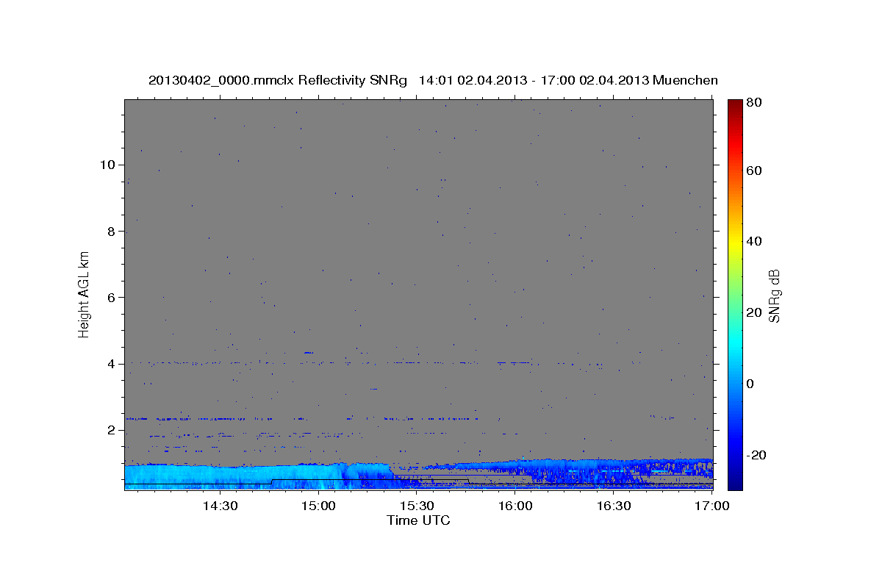Click the 15:30 time tick label

(x=416, y=506)
